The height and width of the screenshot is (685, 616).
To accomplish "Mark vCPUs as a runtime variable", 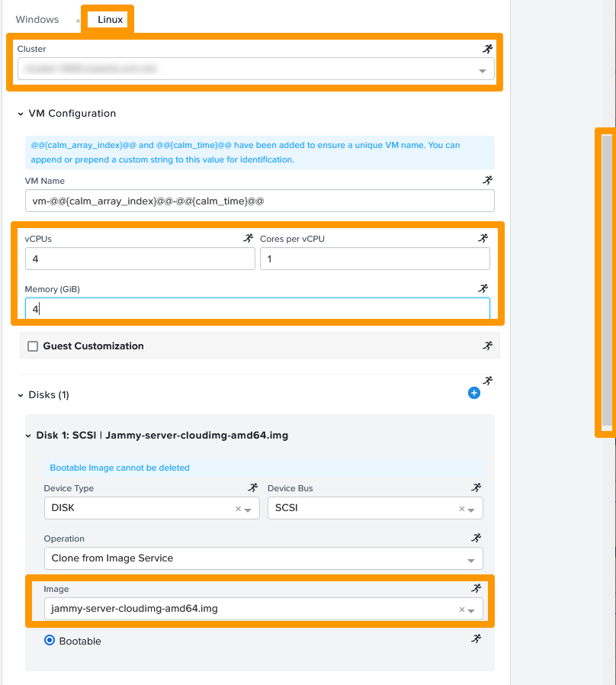I will tap(248, 239).
